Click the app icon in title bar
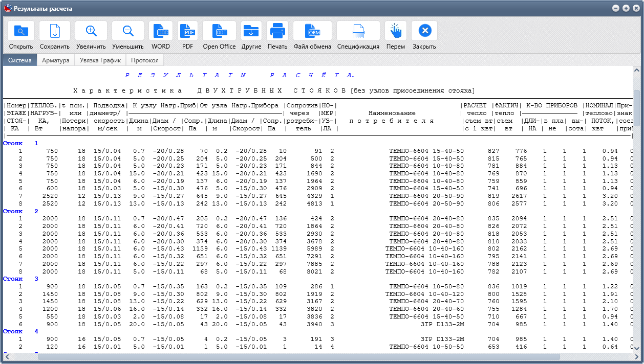The width and height of the screenshot is (644, 364). point(7,8)
